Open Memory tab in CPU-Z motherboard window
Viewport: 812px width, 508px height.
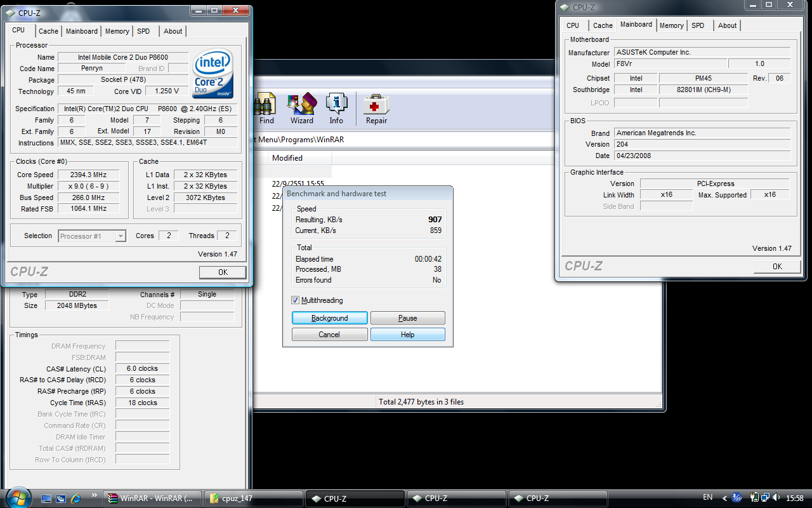tap(671, 25)
